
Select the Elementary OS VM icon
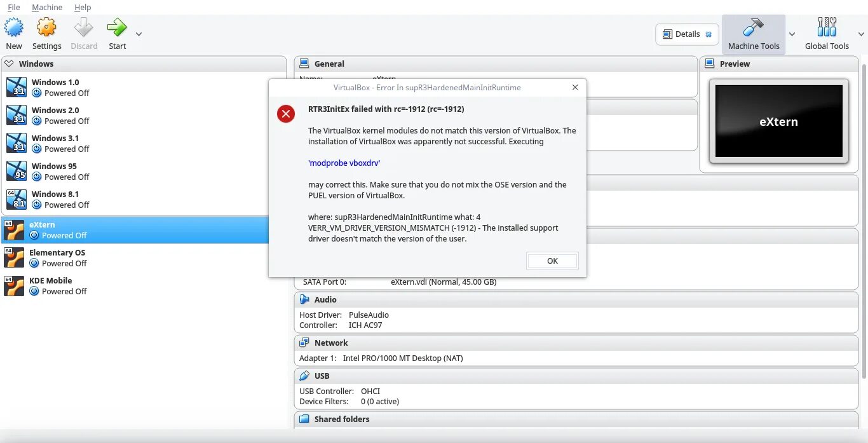click(x=14, y=257)
